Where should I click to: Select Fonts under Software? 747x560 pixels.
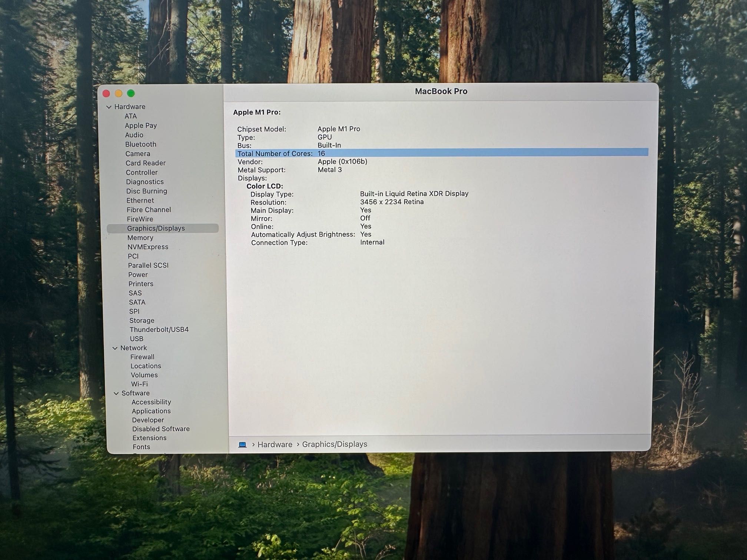[x=142, y=447]
